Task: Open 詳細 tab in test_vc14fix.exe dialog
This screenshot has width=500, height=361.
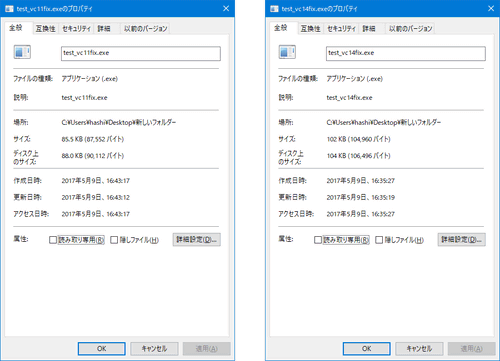Action: click(369, 29)
